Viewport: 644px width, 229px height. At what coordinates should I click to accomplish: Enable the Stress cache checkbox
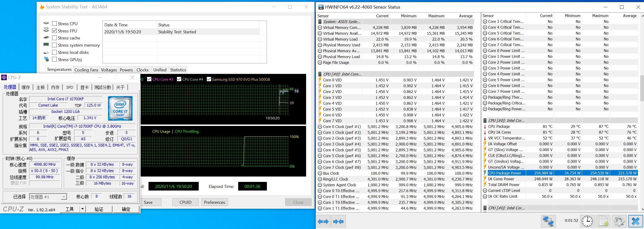tap(54, 38)
